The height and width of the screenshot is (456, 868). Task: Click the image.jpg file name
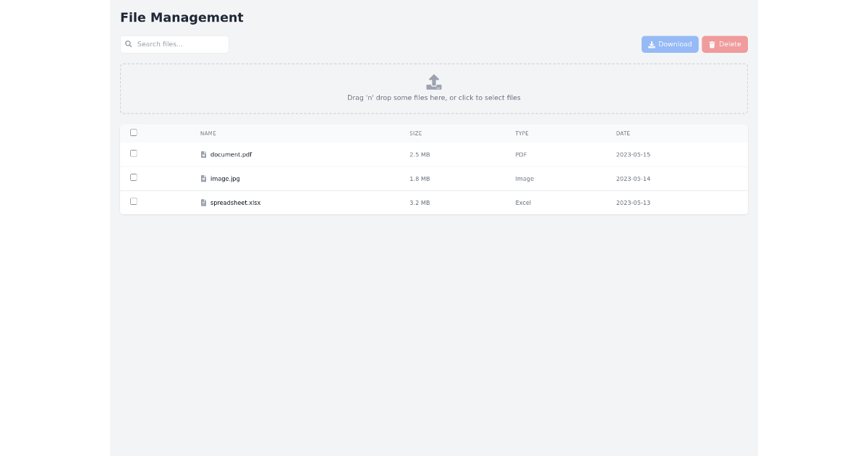coord(225,179)
